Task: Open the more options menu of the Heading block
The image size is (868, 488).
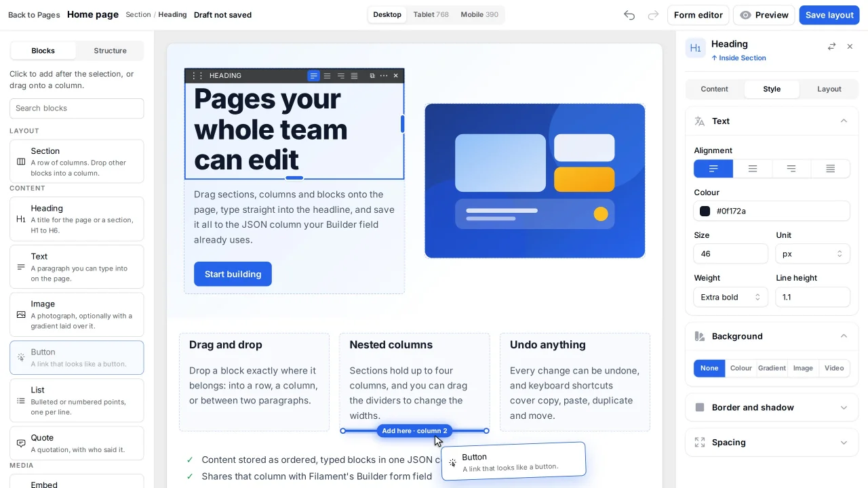Action: (384, 76)
